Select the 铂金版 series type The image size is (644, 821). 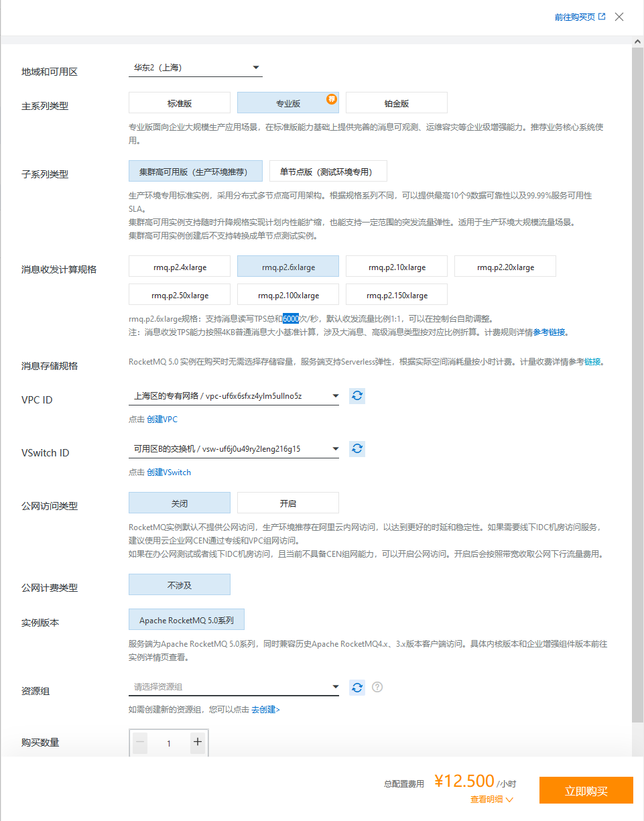coord(397,103)
